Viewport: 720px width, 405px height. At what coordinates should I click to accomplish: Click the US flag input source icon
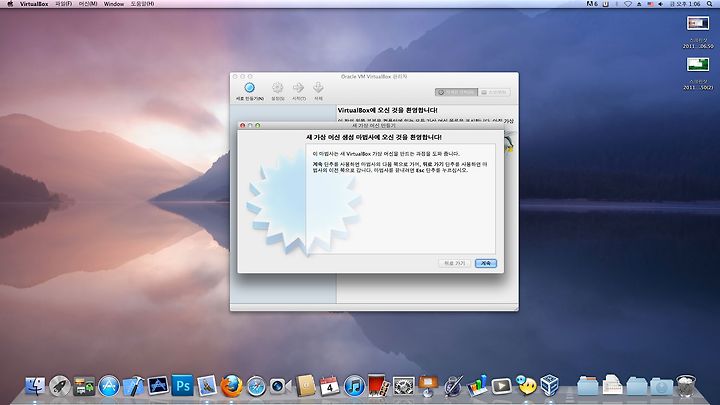(650, 4)
